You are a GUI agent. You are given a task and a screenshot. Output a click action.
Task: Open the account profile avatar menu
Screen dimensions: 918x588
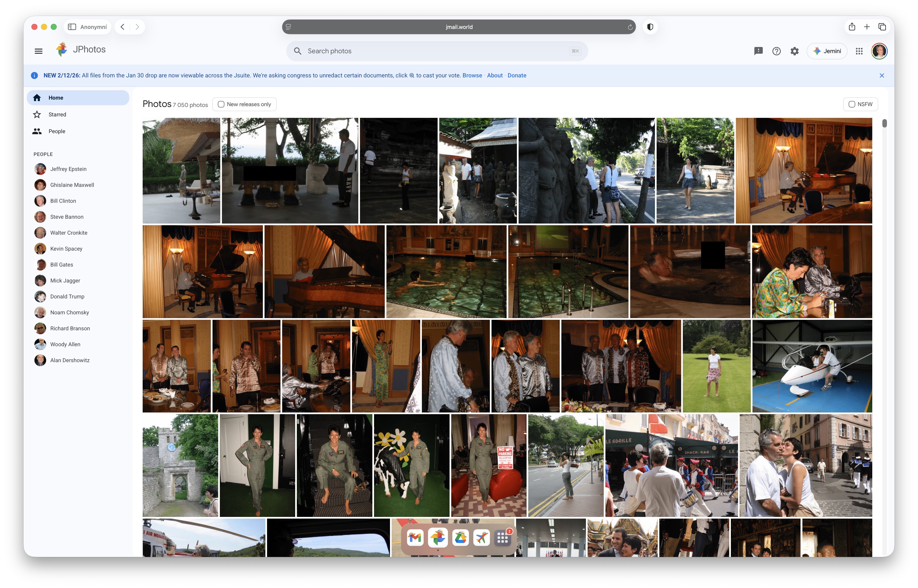point(879,51)
